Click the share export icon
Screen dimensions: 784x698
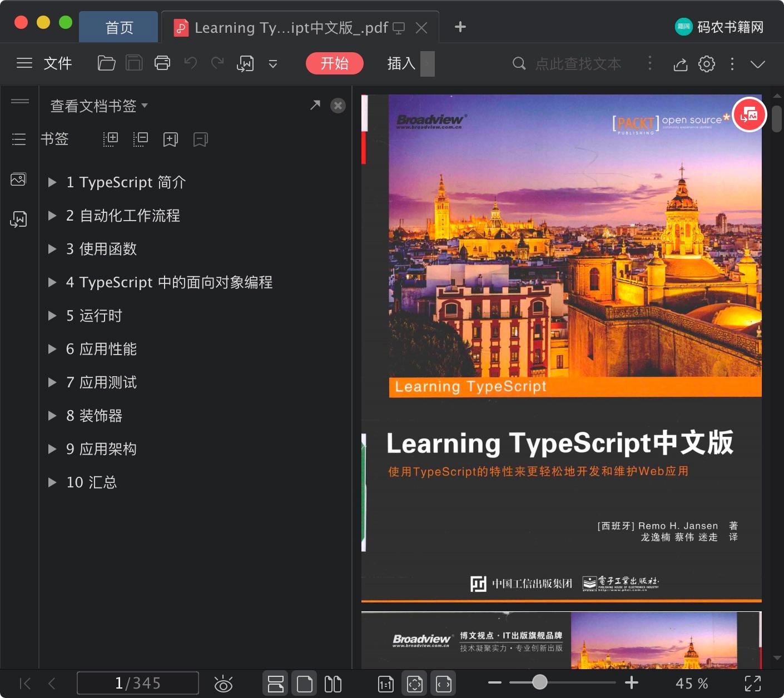pos(681,64)
